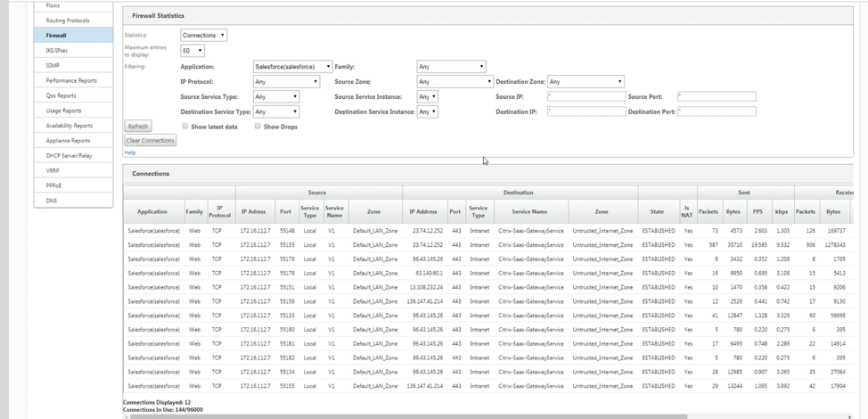Open the Family filter dropdown
This screenshot has height=419, width=868.
(x=451, y=67)
